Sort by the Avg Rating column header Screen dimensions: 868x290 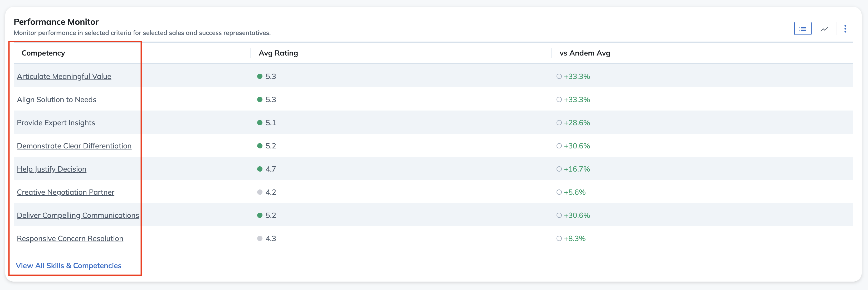pyautogui.click(x=278, y=53)
